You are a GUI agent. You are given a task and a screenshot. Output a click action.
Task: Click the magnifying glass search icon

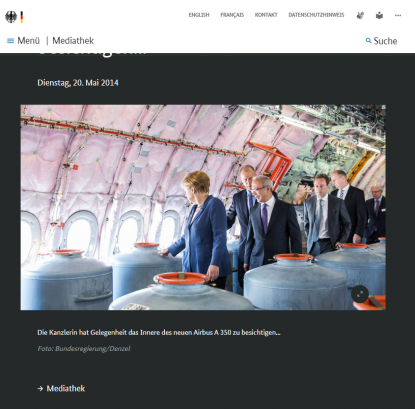pos(368,41)
